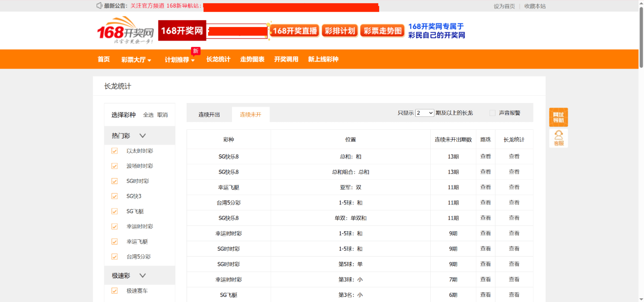This screenshot has width=644, height=302.
Task: Click 设为首页 link at top
Action: click(504, 6)
